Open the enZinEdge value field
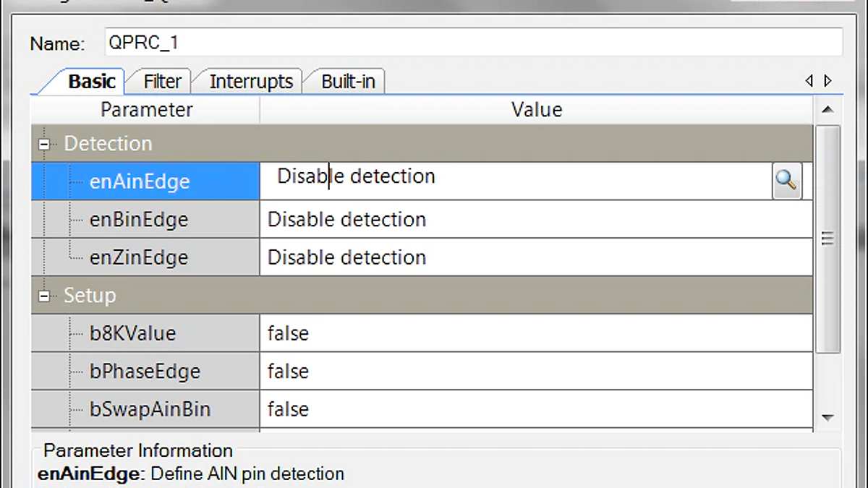 pyautogui.click(x=535, y=258)
